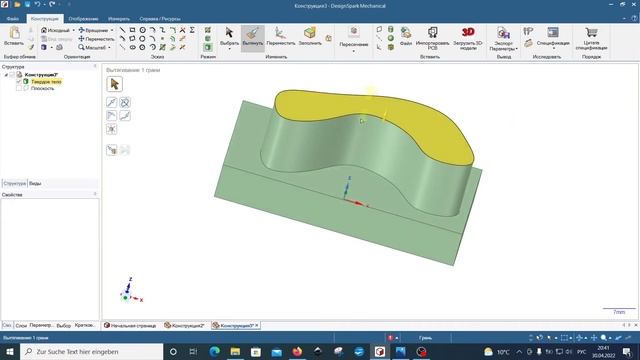
Task: Switch to the Слои bottom tab
Action: [21, 326]
